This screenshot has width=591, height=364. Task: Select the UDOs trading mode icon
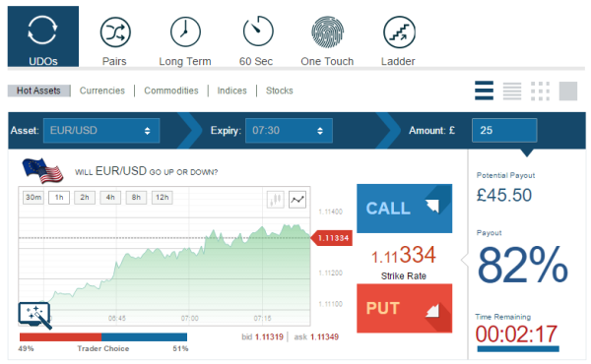tap(42, 30)
